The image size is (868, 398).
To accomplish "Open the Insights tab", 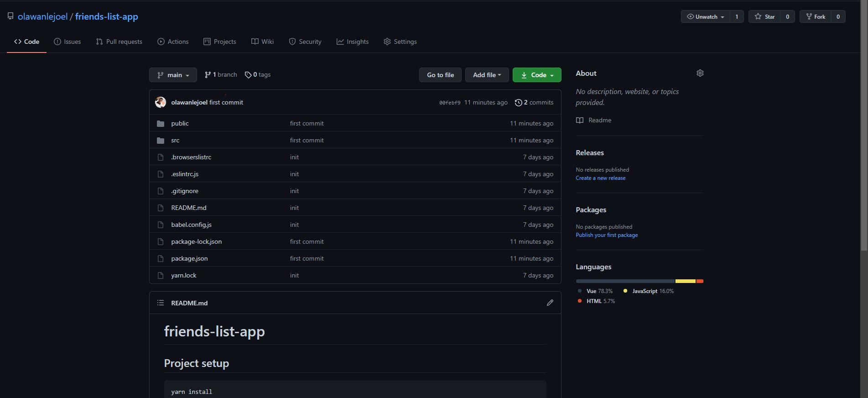I will tap(353, 42).
